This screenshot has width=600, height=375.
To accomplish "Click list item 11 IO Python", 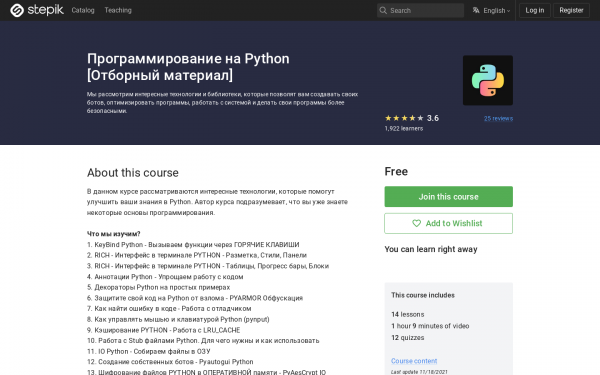I will 148,351.
